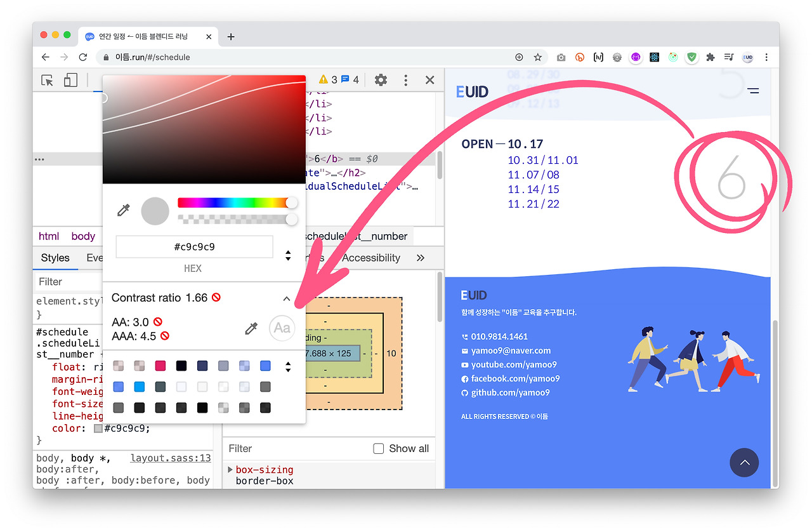Click the EUID logo in the page header
This screenshot has height=532, width=812.
click(x=472, y=91)
